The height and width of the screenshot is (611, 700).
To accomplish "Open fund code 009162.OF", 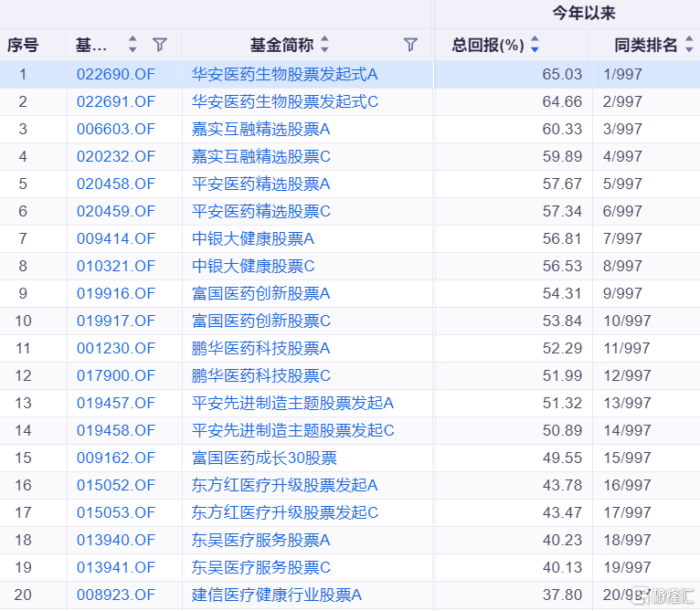I will pos(116,458).
